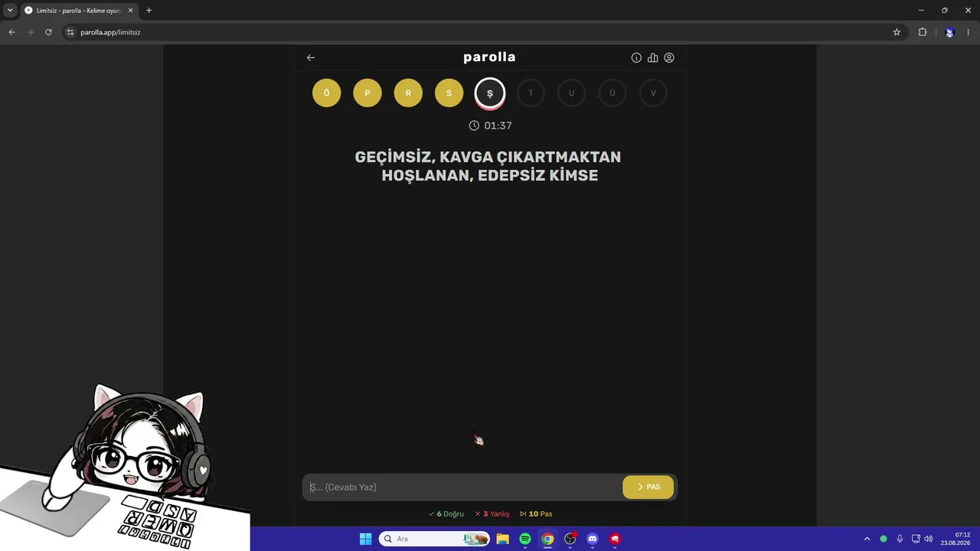Screen dimensions: 980x551
Task: Click the 6 Doğru correct counter
Action: 446,514
